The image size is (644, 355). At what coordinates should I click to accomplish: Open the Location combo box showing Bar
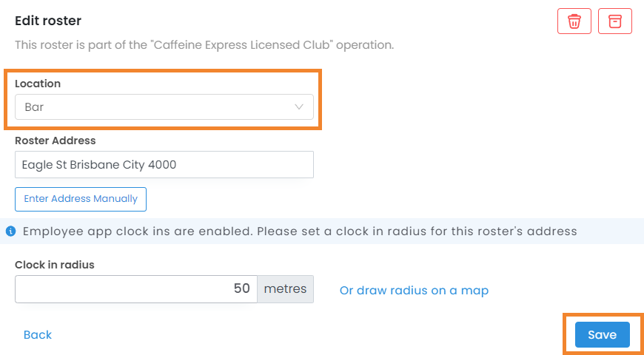pyautogui.click(x=164, y=107)
